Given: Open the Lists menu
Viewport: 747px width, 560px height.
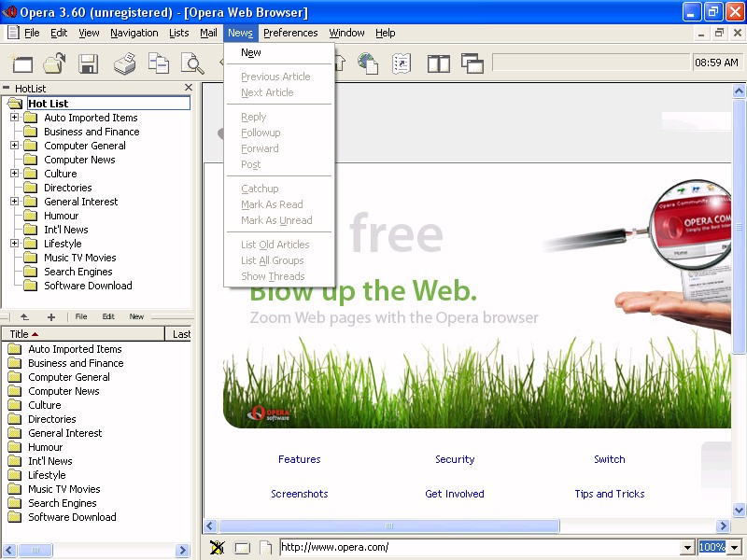Looking at the screenshot, I should pos(179,33).
